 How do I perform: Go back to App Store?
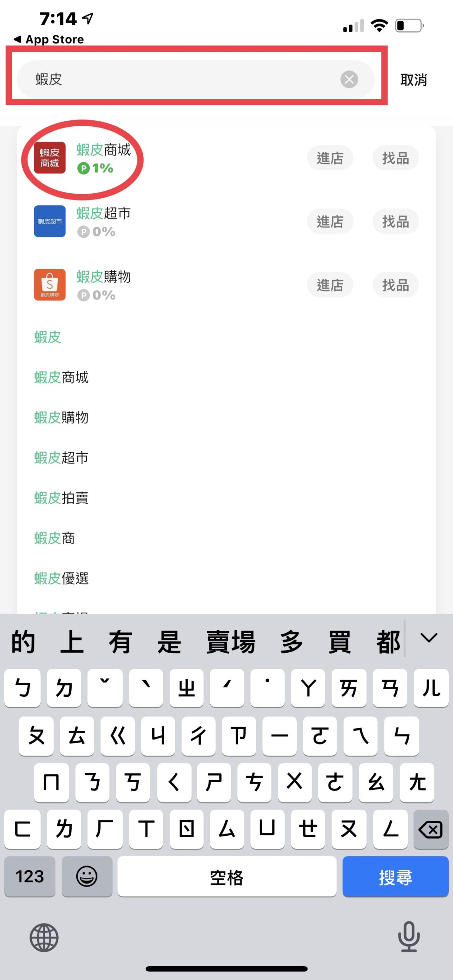click(x=49, y=39)
